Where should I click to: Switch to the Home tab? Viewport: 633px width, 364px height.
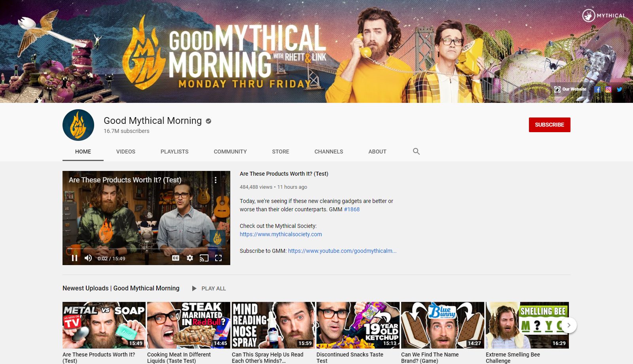click(x=83, y=152)
